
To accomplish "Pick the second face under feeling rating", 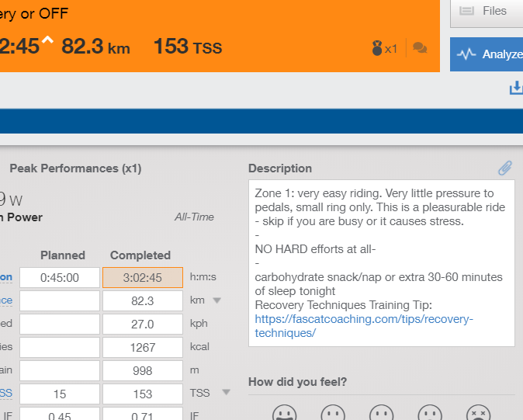I will (334, 413).
